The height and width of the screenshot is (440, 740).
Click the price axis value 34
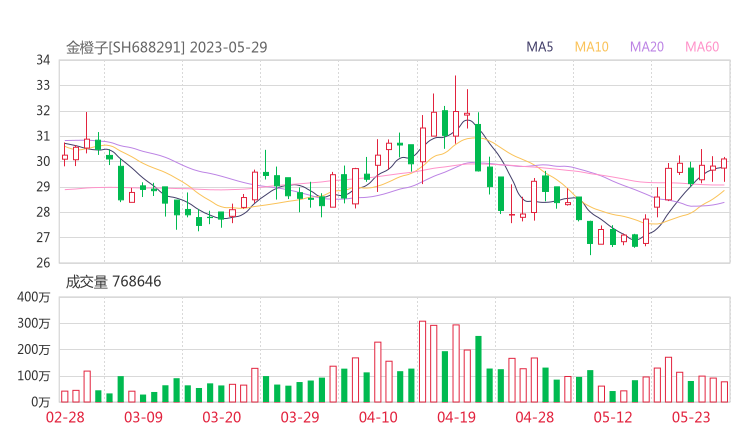(43, 60)
